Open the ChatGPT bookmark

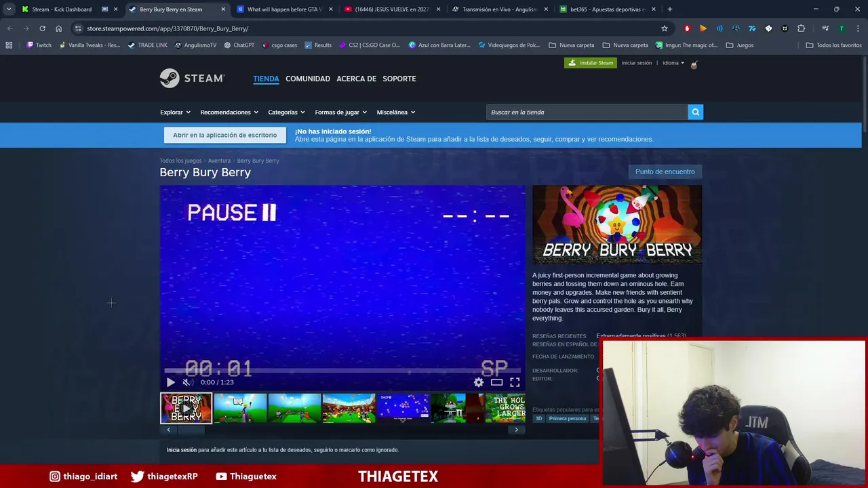[x=239, y=45]
